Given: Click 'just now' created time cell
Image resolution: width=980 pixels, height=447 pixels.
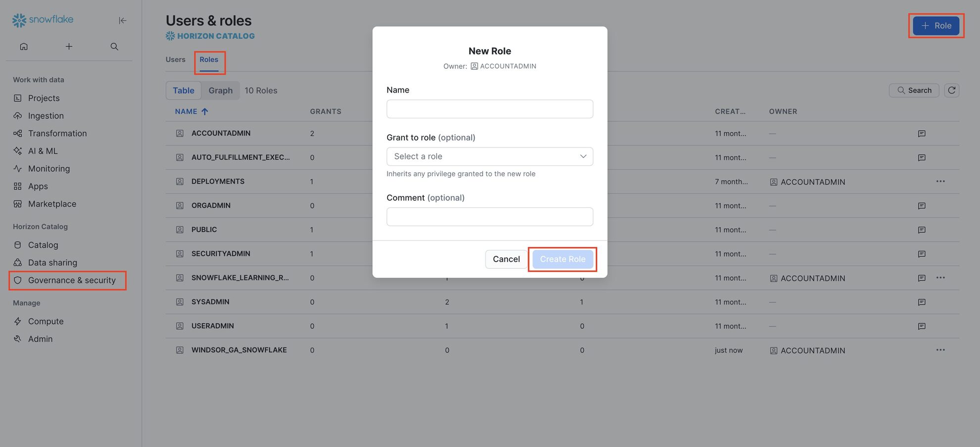Looking at the screenshot, I should coord(729,350).
